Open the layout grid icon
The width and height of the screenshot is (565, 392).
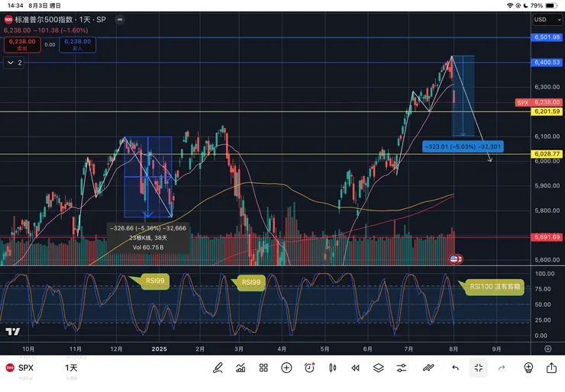pyautogui.click(x=263, y=368)
